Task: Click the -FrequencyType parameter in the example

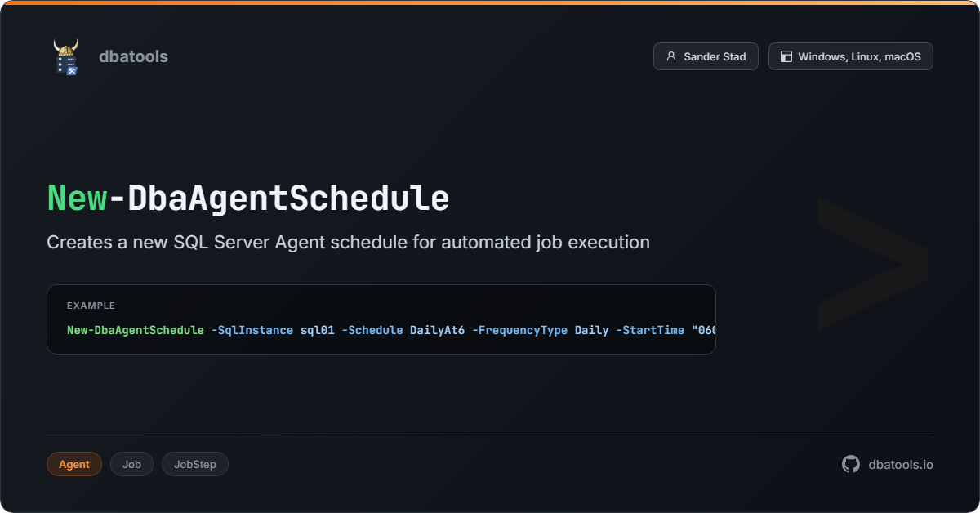Action: click(519, 330)
